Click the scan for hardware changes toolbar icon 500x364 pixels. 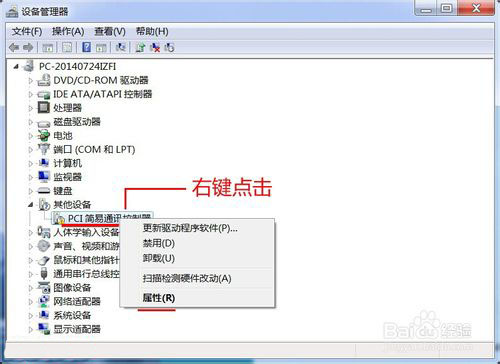click(x=120, y=47)
